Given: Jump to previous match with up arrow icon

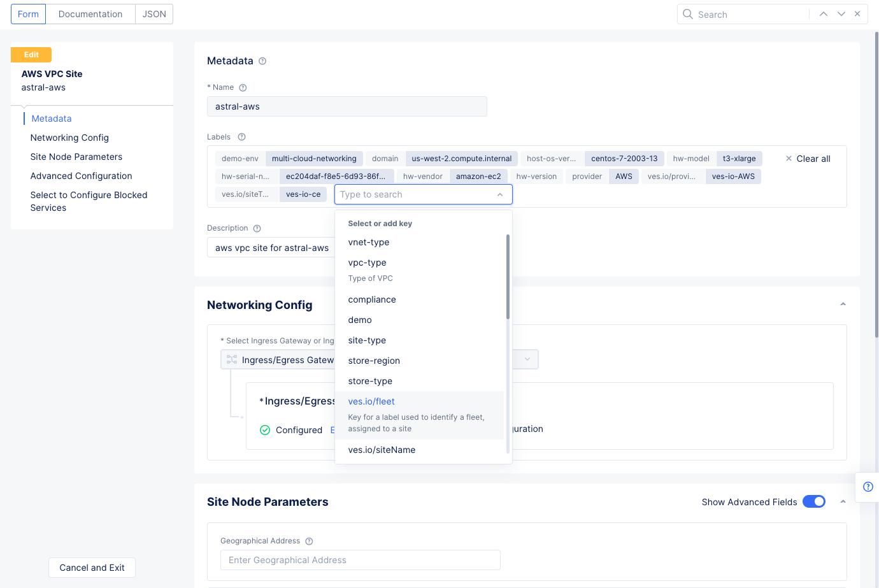Looking at the screenshot, I should pos(824,13).
